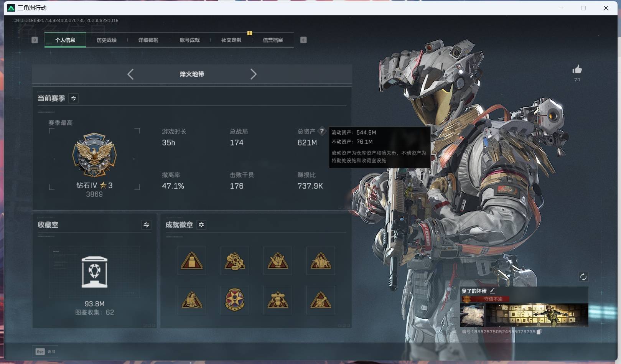Edit player name with pencil icon

pyautogui.click(x=492, y=291)
